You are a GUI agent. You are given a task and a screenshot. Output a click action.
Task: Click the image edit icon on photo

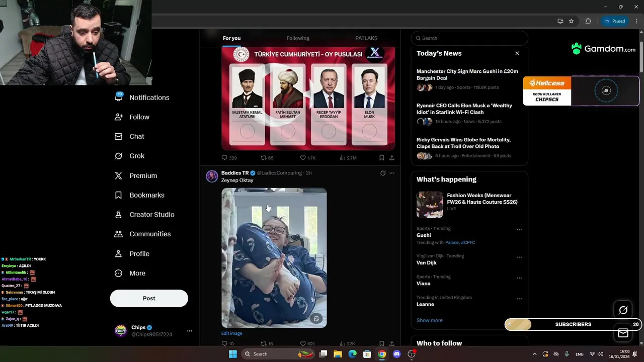pos(316,318)
